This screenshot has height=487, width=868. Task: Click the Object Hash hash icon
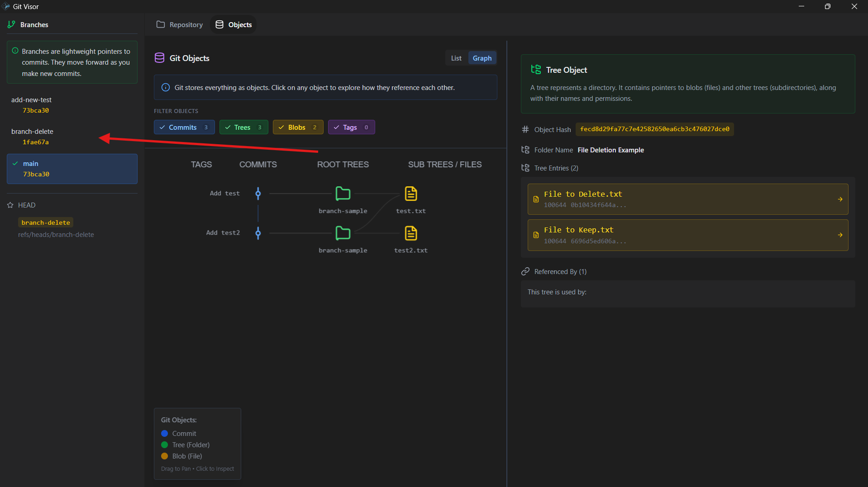click(525, 129)
